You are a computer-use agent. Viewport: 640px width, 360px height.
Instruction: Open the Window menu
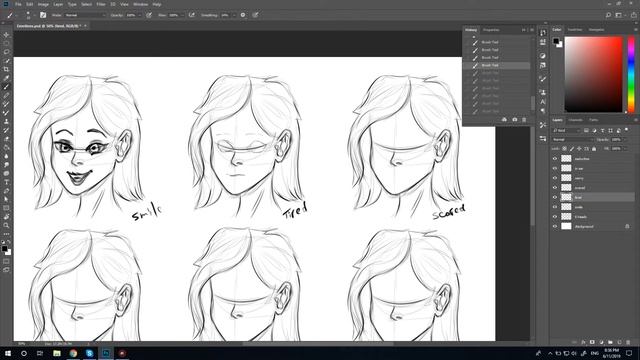[140, 4]
